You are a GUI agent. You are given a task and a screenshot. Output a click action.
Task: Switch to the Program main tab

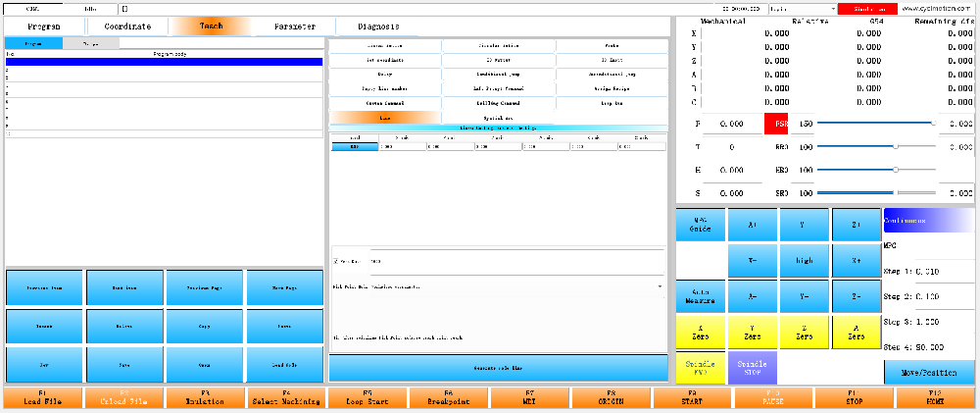[44, 26]
